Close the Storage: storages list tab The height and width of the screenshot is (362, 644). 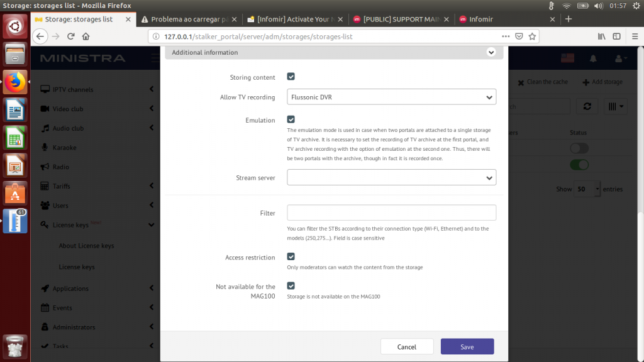point(128,19)
